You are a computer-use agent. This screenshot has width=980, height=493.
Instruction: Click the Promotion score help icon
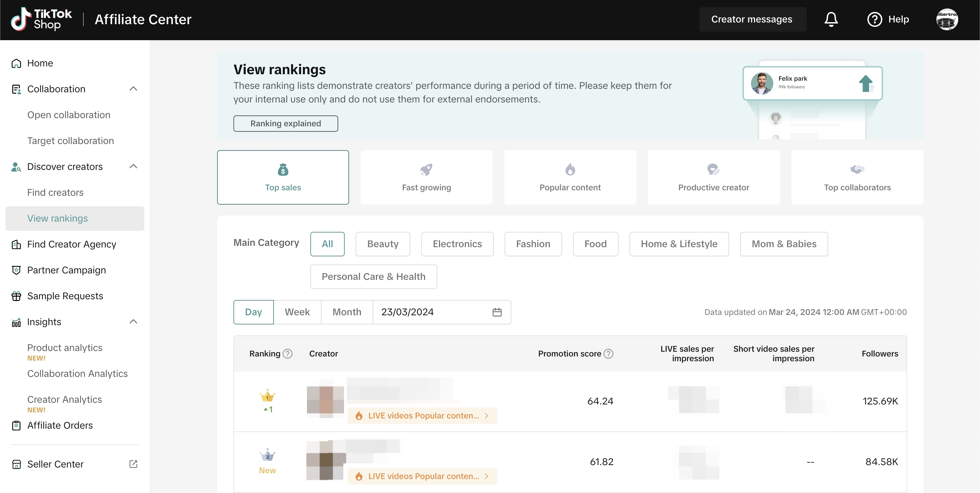609,354
